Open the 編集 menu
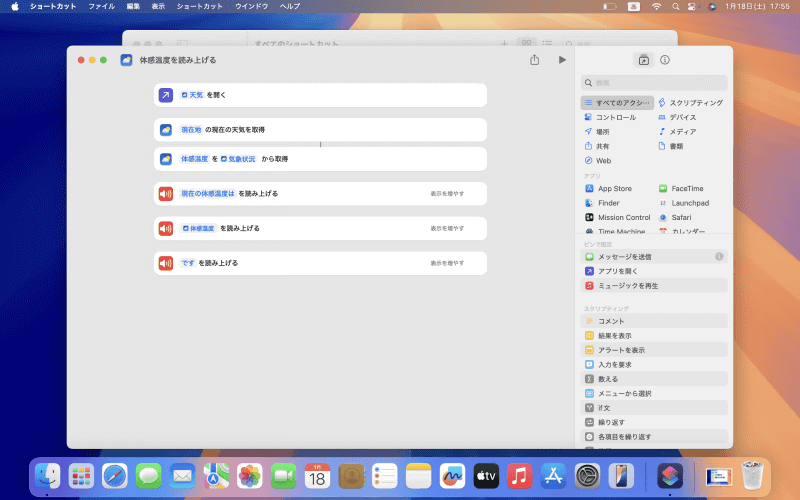This screenshot has width=800, height=500. coord(133,6)
